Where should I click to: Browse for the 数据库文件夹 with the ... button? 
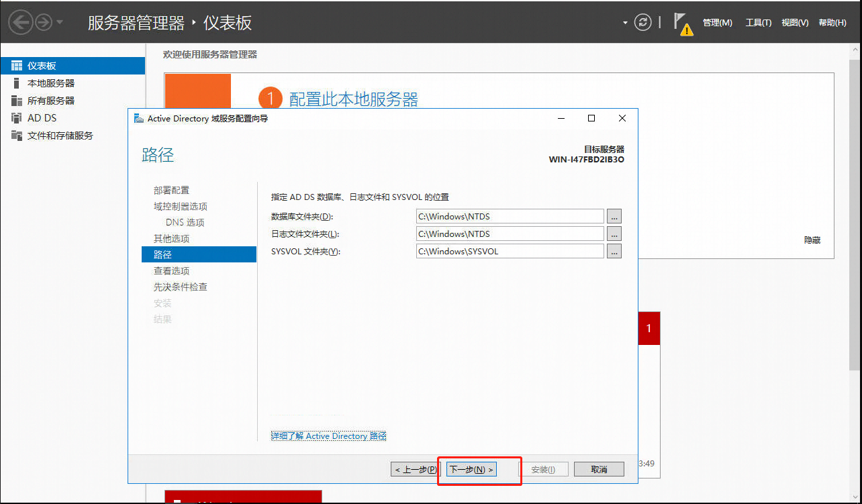click(x=614, y=216)
